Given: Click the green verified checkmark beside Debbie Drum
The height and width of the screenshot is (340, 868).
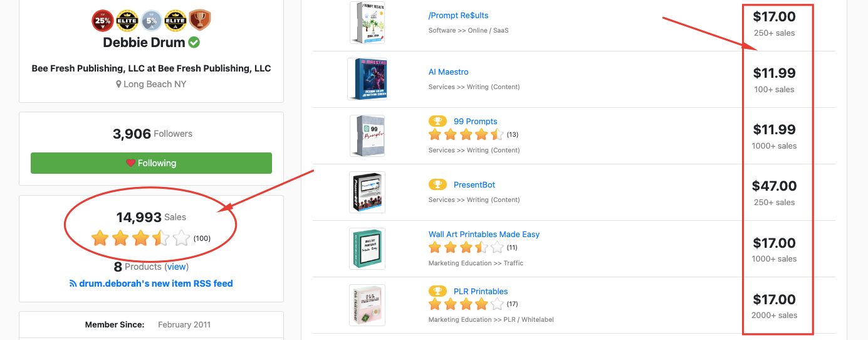Looking at the screenshot, I should pos(194,43).
